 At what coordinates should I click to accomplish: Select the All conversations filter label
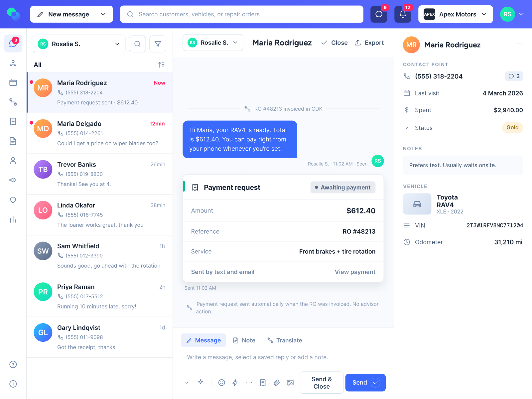38,65
